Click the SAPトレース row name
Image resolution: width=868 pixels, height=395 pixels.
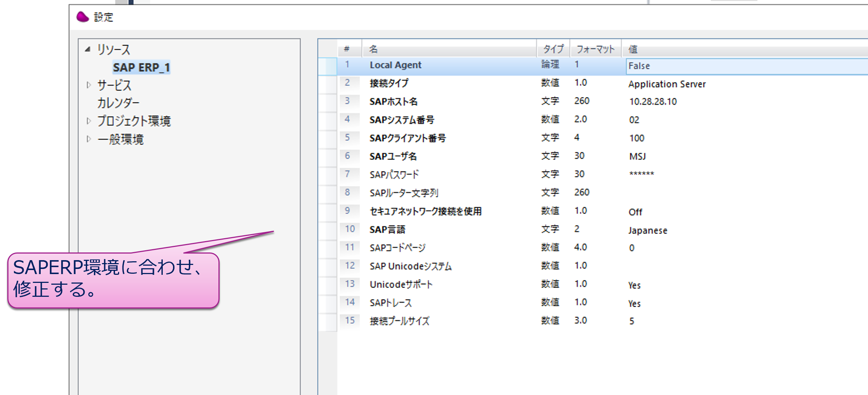391,303
